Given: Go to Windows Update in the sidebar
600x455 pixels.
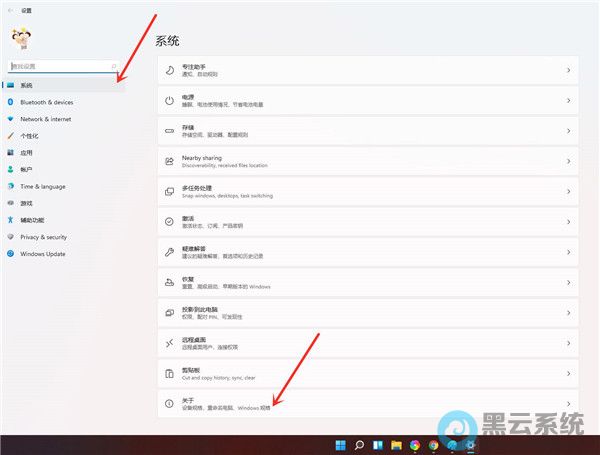Looking at the screenshot, I should tap(42, 254).
